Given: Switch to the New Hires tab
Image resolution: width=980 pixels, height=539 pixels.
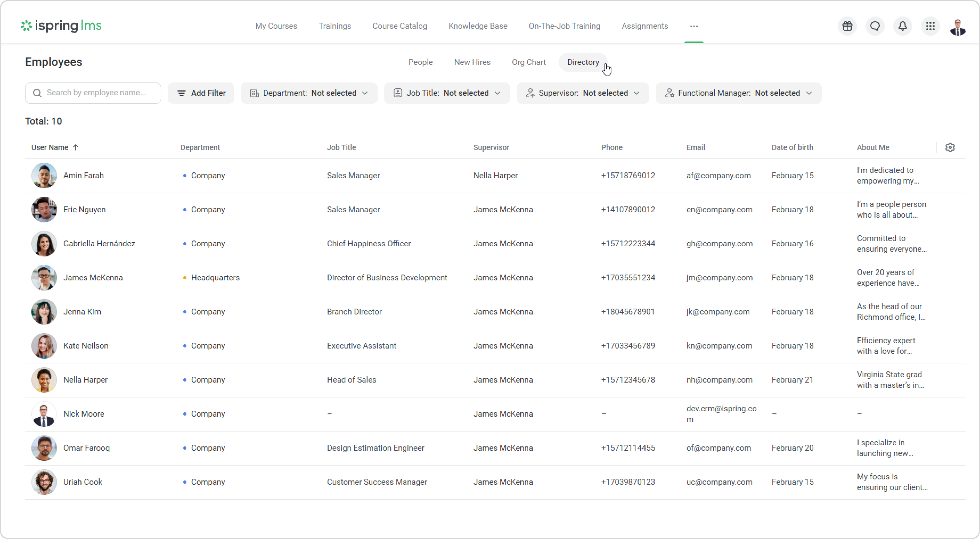Looking at the screenshot, I should (x=472, y=62).
